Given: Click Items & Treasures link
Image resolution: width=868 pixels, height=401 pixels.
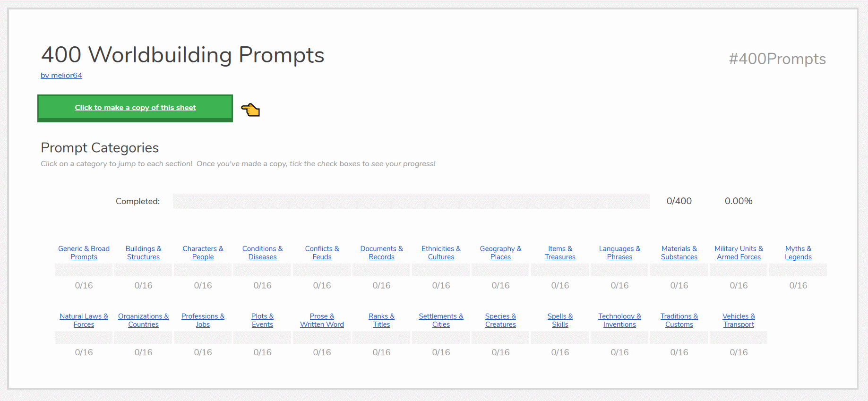Looking at the screenshot, I should point(560,253).
